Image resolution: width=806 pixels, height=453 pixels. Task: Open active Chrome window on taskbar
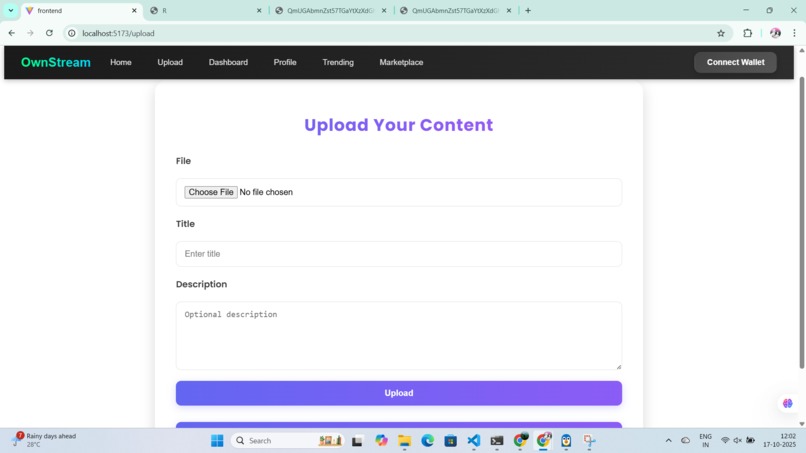coord(543,441)
